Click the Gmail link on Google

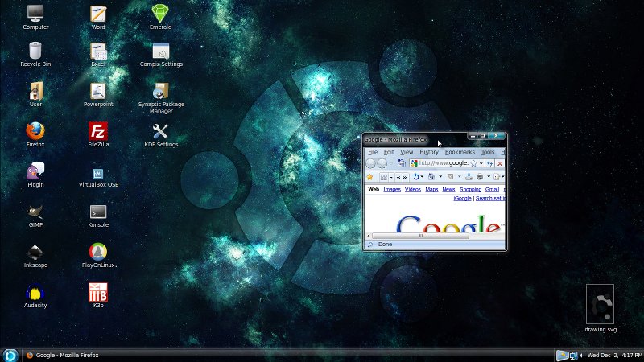[x=492, y=189]
